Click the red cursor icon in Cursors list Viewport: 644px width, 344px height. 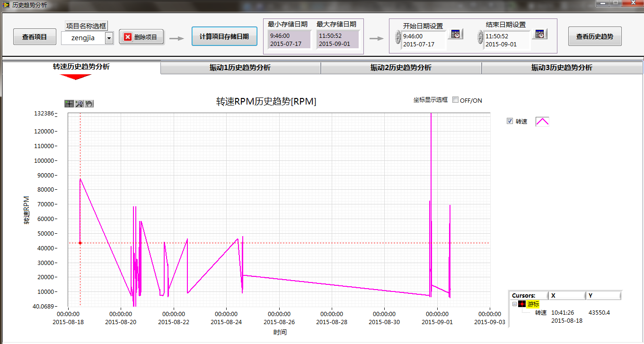(x=522, y=304)
